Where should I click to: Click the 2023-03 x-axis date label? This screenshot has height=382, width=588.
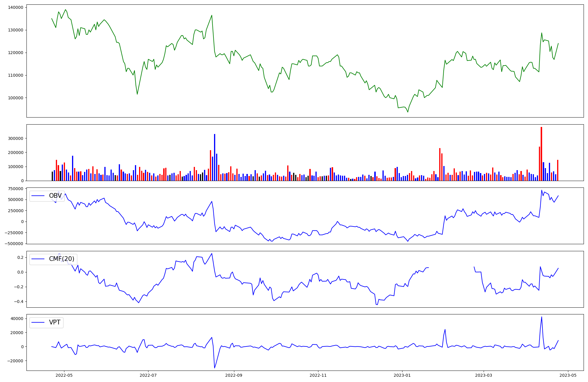pyautogui.click(x=484, y=375)
